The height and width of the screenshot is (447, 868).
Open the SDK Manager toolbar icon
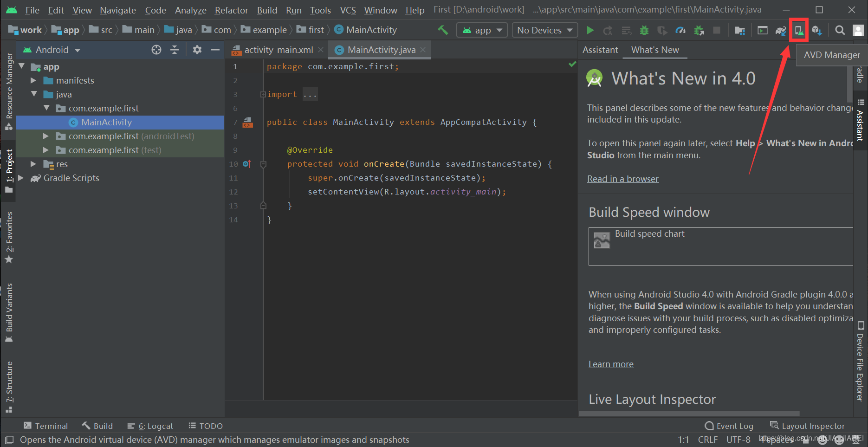817,30
